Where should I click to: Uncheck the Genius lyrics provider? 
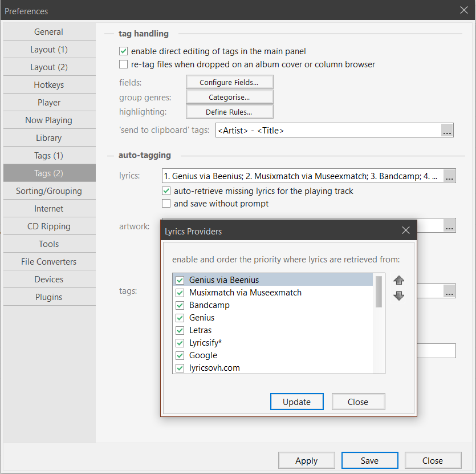180,318
